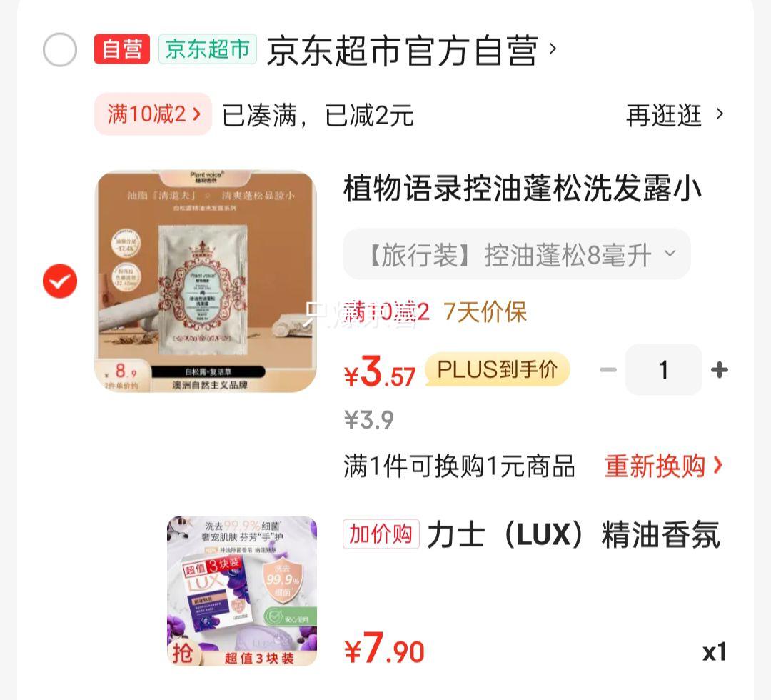
Task: Click the quantity field showing 1
Action: [x=664, y=370]
